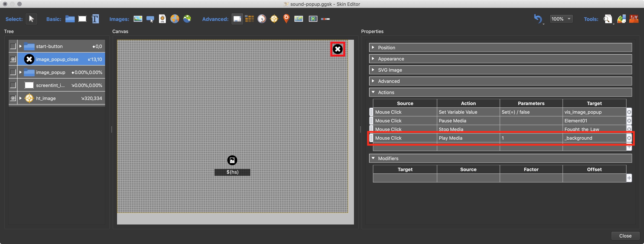Screen dimensions: 644x244
Task: Add a Cloner grid element
Action: tap(249, 19)
